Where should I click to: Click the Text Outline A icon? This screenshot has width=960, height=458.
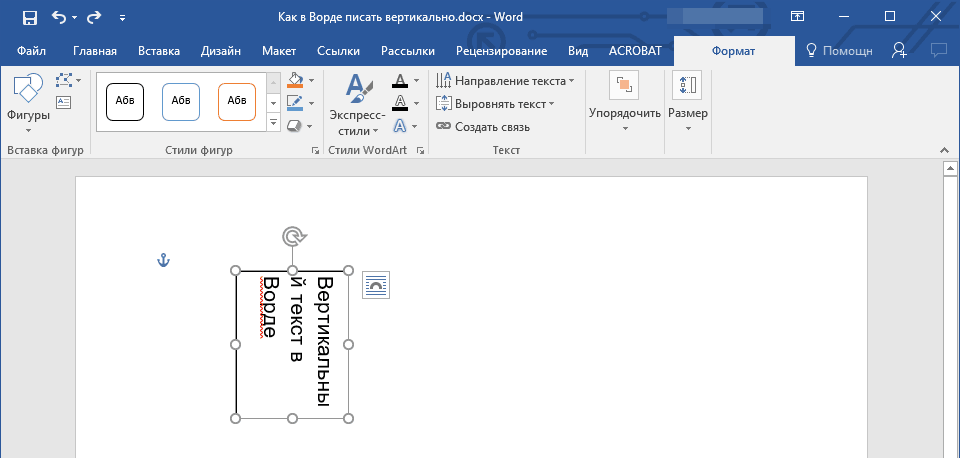pos(400,103)
